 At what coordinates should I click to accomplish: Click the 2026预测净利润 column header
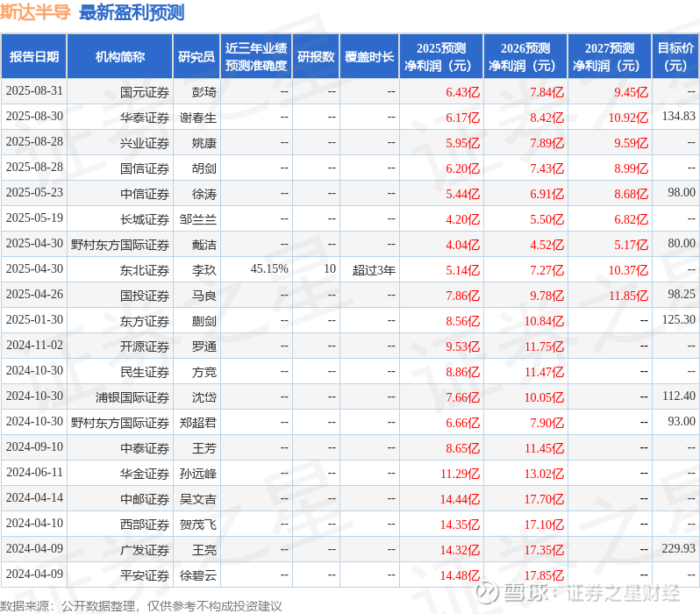pos(525,57)
